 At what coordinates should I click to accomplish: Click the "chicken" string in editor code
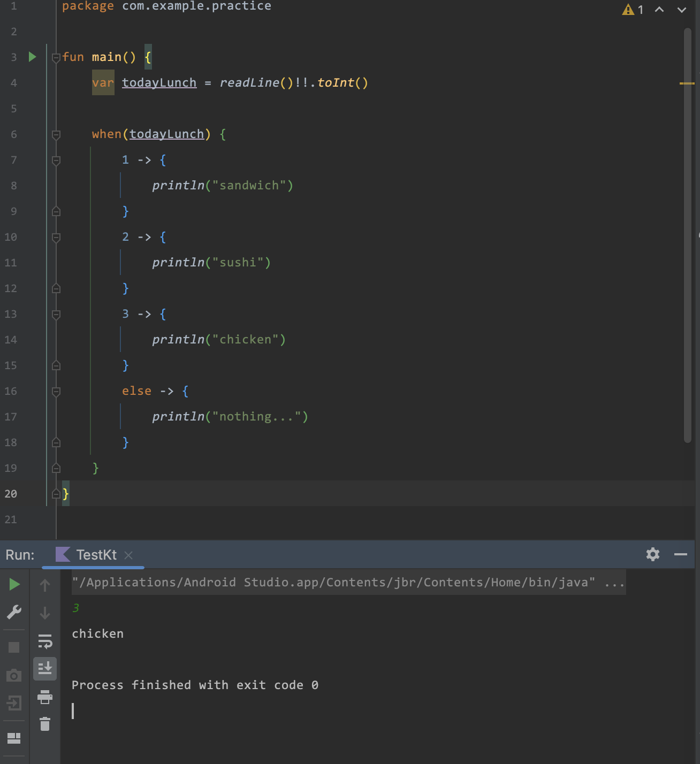pyautogui.click(x=245, y=339)
